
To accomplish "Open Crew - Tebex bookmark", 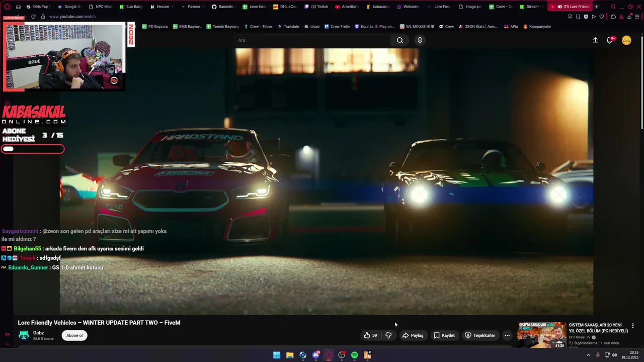I will [x=258, y=27].
